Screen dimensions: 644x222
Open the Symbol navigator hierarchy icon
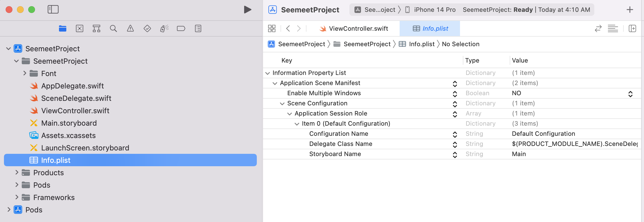[x=97, y=28]
